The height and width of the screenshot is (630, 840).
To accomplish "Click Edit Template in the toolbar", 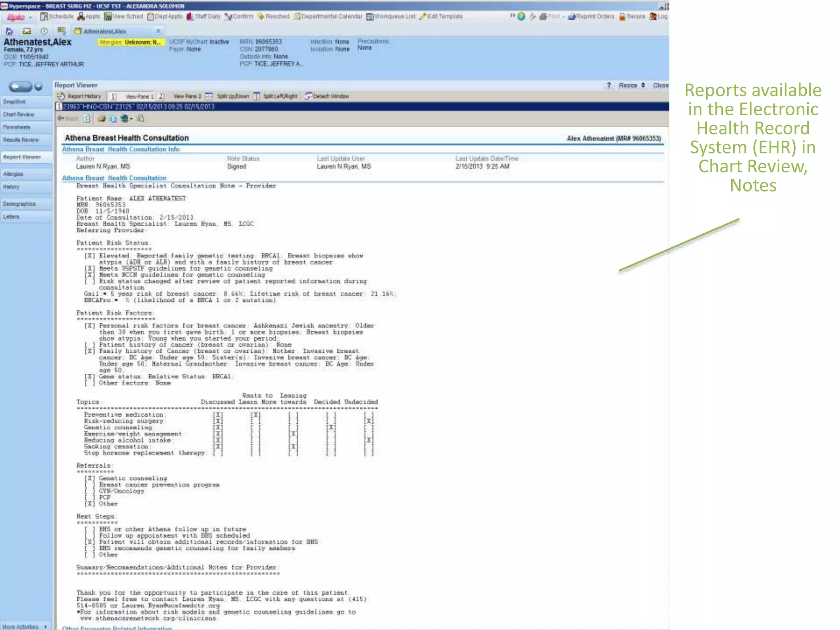I will coord(441,16).
